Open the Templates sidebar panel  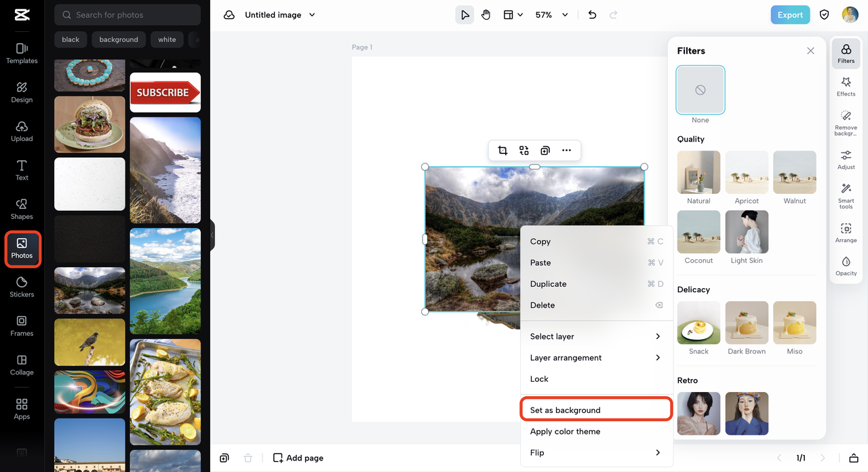tap(22, 54)
